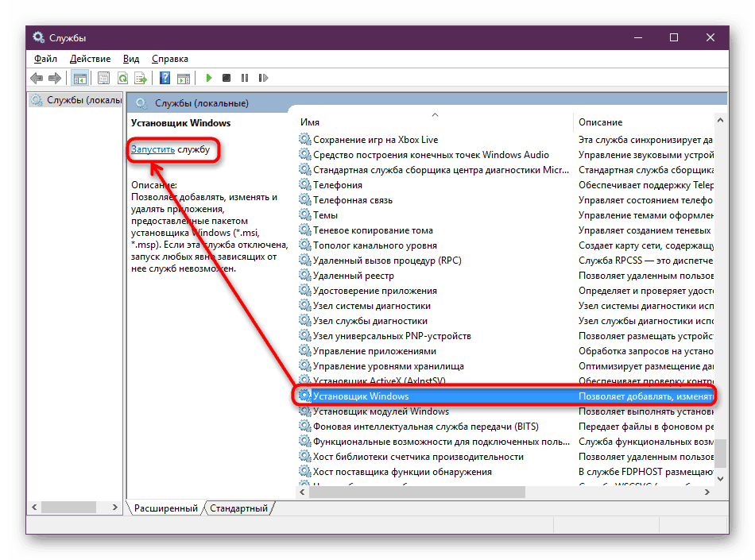Click gear icon beside Установщик модулей Windows

(x=305, y=411)
